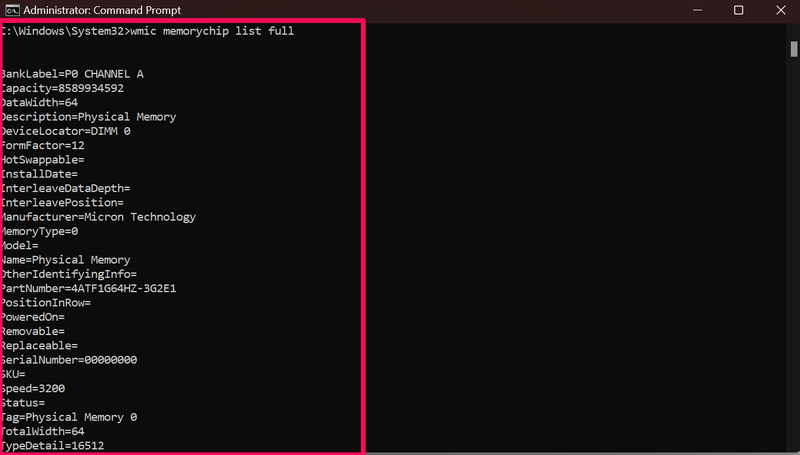Minimize the Command Prompt window
This screenshot has height=455, width=800.
point(693,9)
